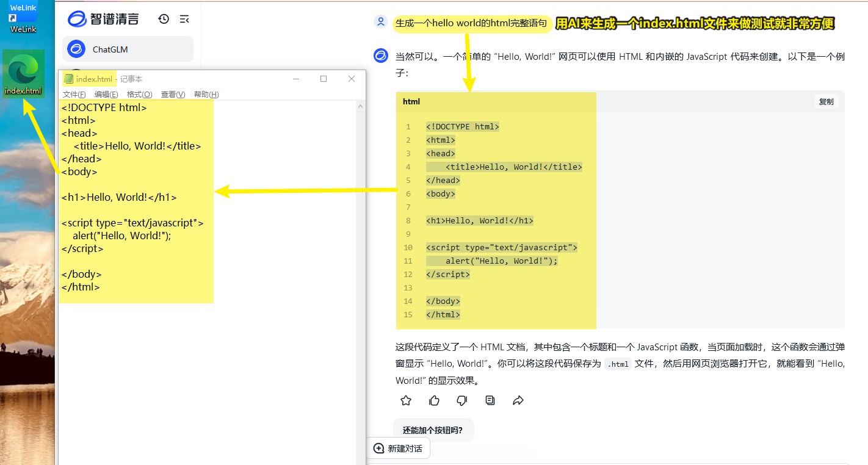868x465 pixels.
Task: Click the Notepad file icon in title bar
Action: (x=68, y=79)
